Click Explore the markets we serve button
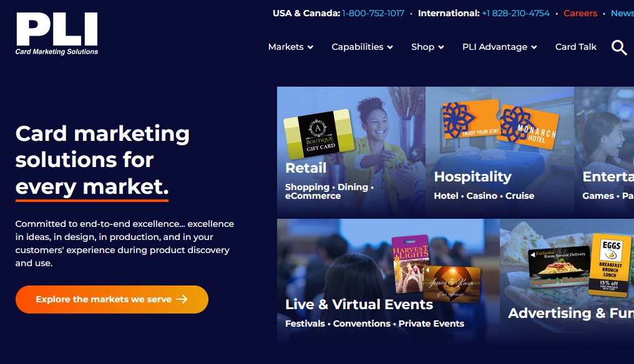Screen dimensions: 634x364 tap(112, 299)
